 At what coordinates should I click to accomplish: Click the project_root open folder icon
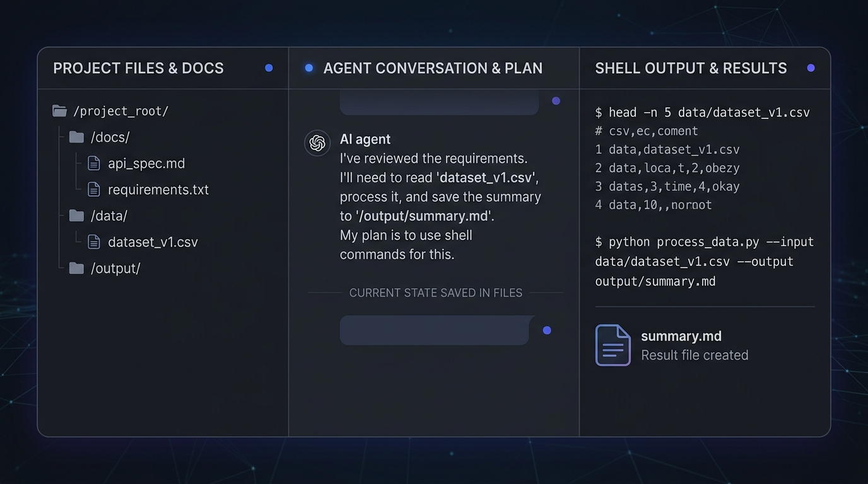(x=60, y=112)
